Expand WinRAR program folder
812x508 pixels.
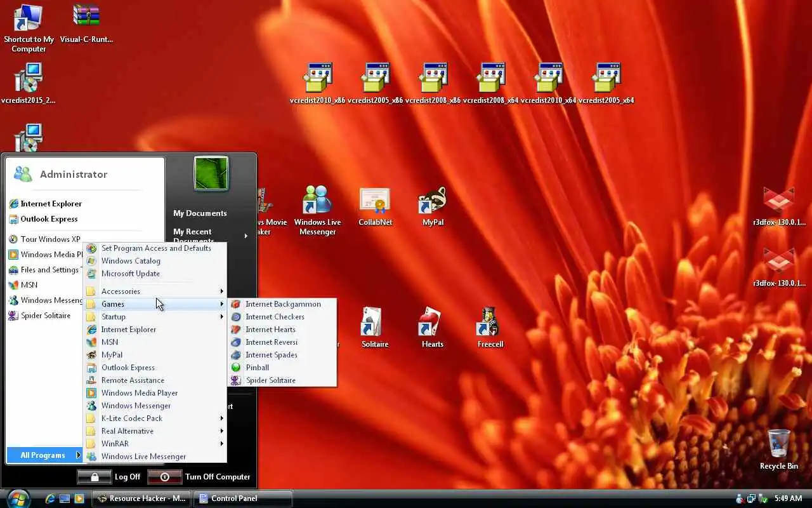(x=155, y=444)
